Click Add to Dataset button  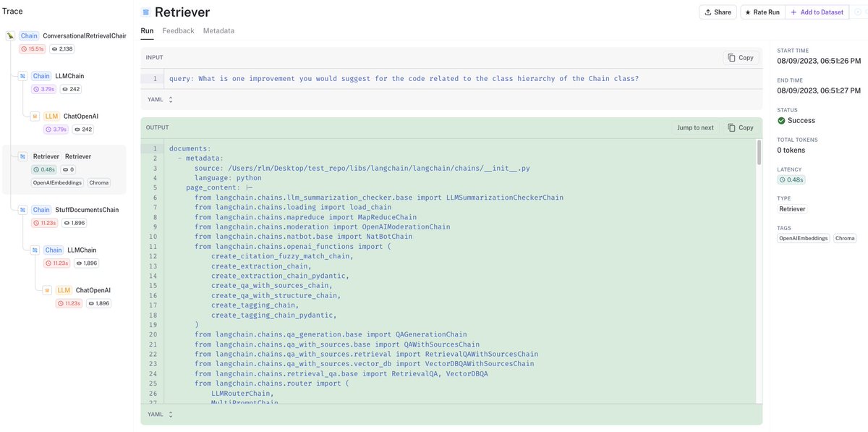[817, 12]
